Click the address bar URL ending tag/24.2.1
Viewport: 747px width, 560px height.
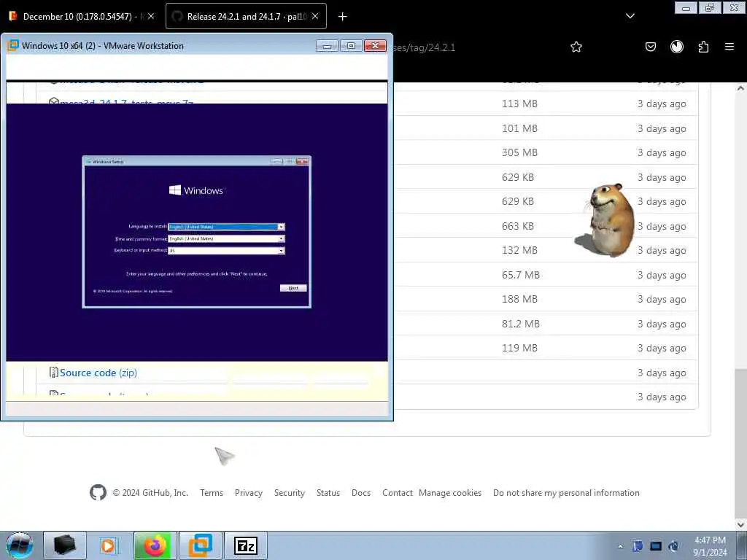click(424, 47)
